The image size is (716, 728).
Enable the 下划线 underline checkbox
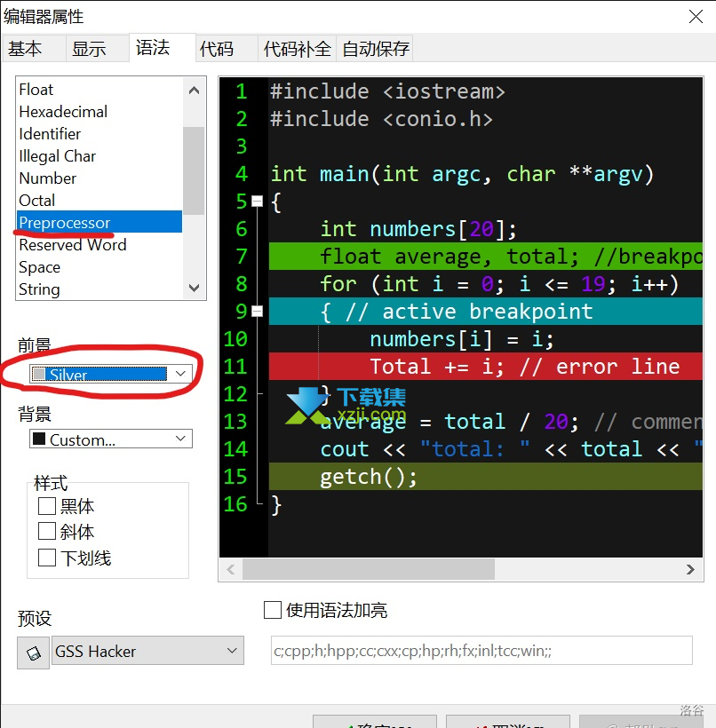[47, 558]
